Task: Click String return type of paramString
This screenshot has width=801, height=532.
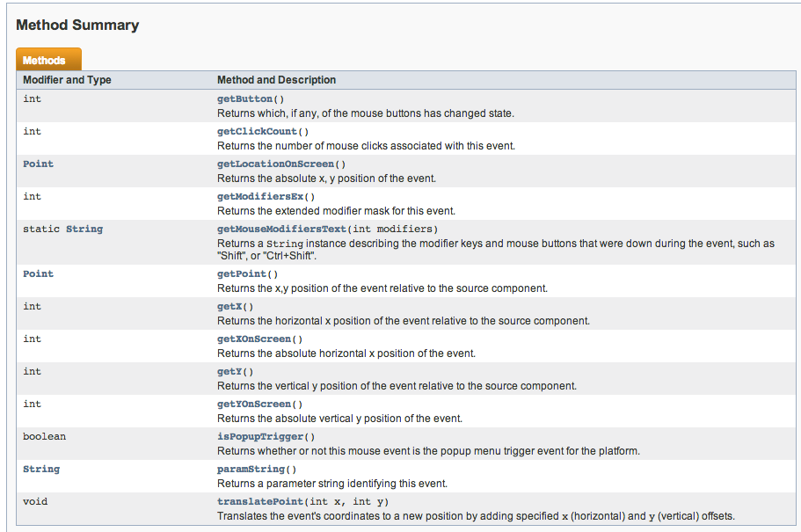Action: (x=41, y=470)
